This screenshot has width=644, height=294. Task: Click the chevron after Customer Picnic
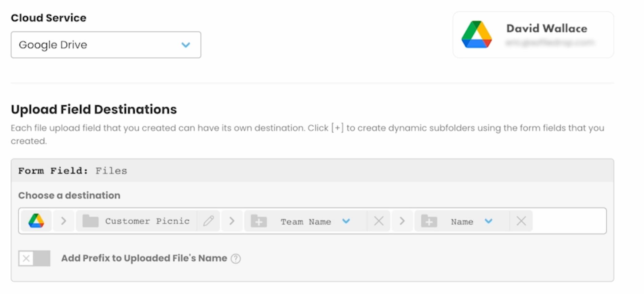click(232, 221)
